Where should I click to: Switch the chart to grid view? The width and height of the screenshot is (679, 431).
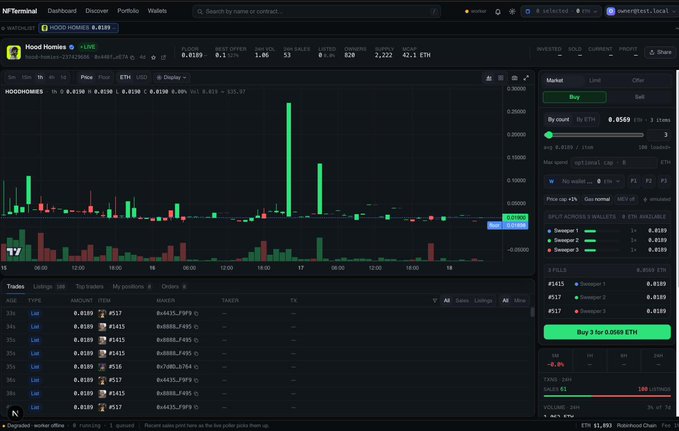coord(501,78)
